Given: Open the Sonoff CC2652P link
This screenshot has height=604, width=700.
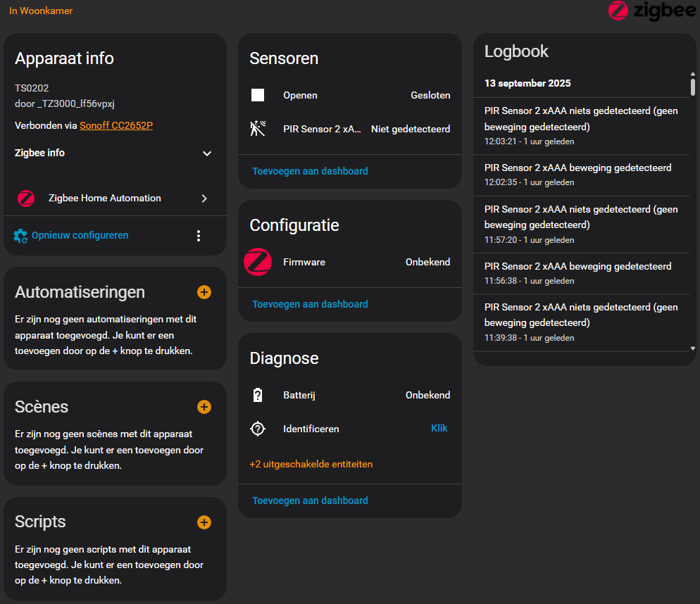Looking at the screenshot, I should click(115, 126).
